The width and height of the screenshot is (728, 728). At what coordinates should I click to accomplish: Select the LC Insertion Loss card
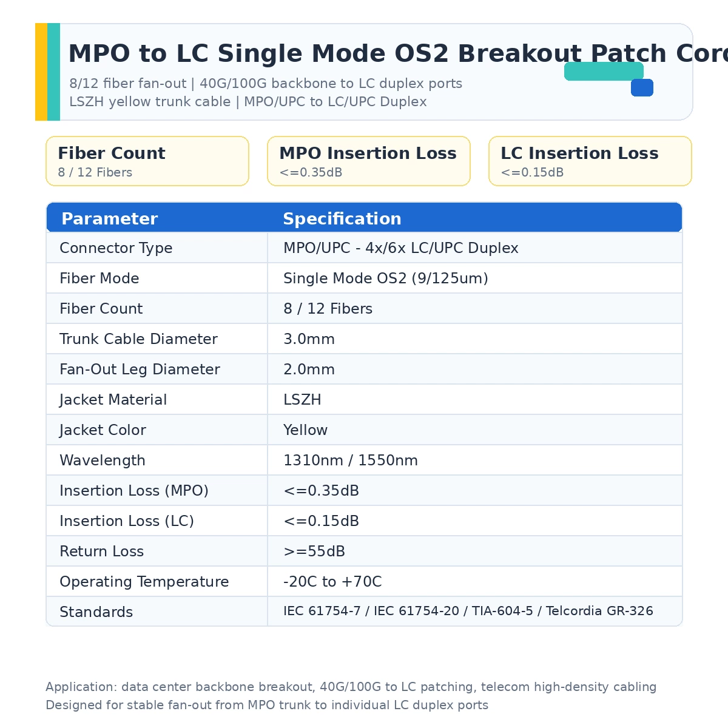tap(590, 161)
